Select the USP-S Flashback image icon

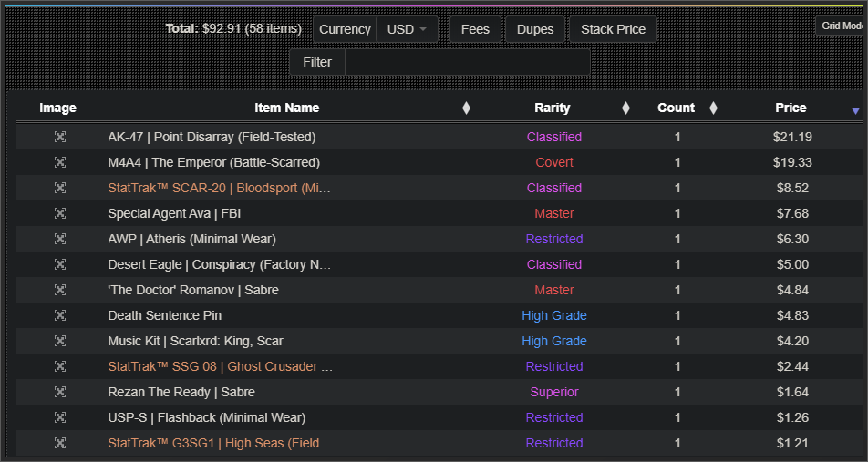[59, 417]
